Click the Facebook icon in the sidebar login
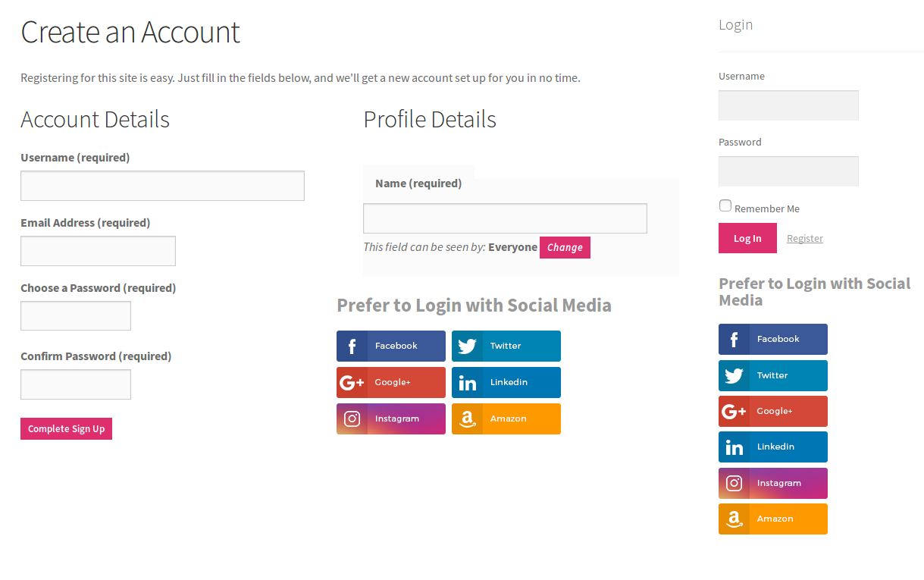Image resolution: width=924 pixels, height=580 pixels. tap(734, 340)
